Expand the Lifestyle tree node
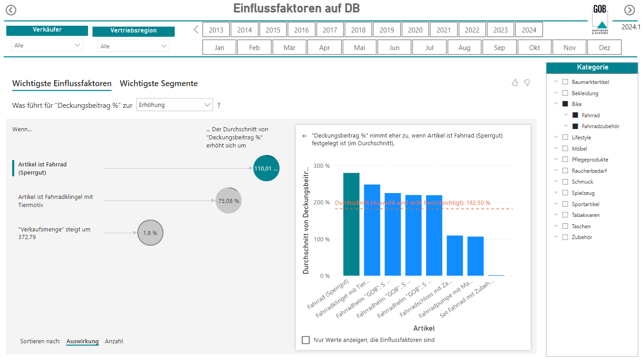The width and height of the screenshot is (643, 364). pyautogui.click(x=556, y=138)
